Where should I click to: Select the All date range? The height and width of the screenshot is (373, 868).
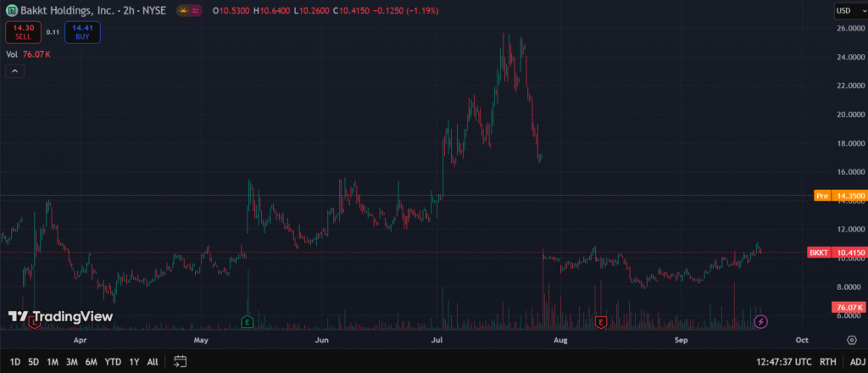pos(153,362)
